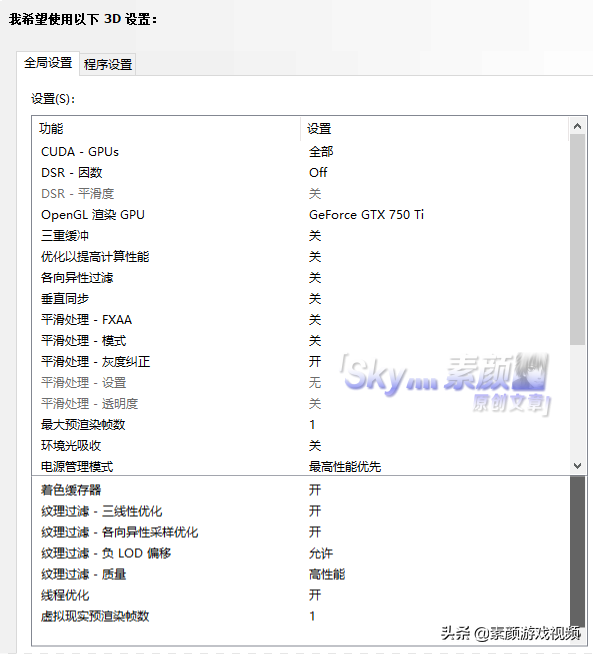Select the 平滑处理 - 灰度纠正 row
Viewport: 593px width, 654px height.
pyautogui.click(x=301, y=362)
